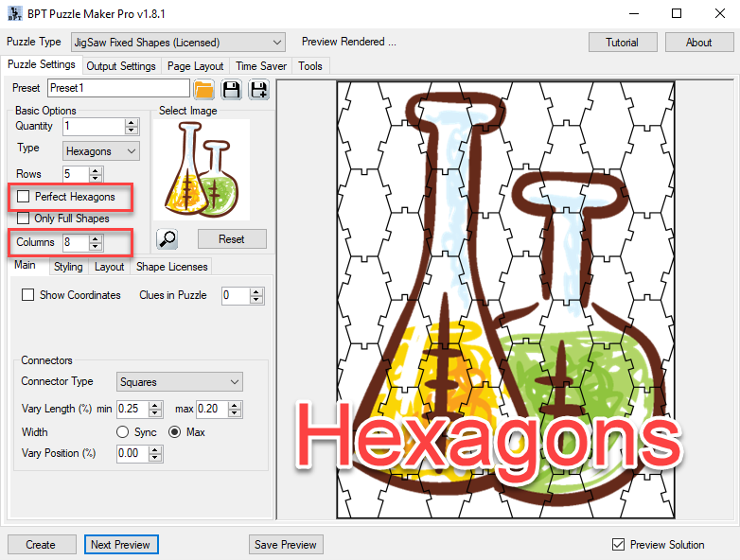Enable the Only Full Shapes checkbox

pos(23,218)
